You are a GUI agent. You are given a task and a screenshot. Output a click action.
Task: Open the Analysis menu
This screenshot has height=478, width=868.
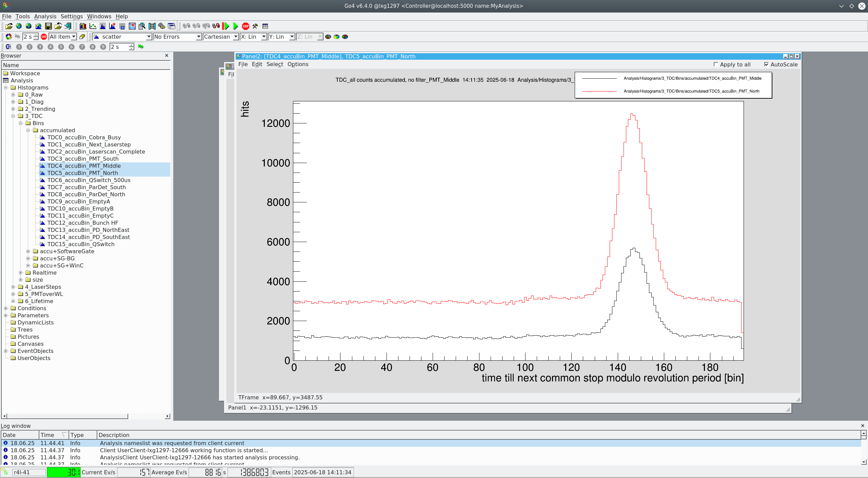coord(45,16)
